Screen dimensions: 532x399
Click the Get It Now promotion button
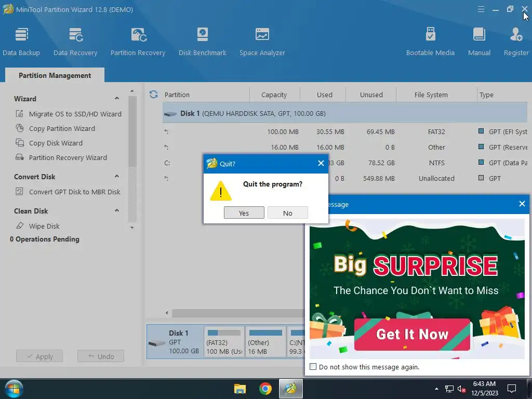(412, 334)
